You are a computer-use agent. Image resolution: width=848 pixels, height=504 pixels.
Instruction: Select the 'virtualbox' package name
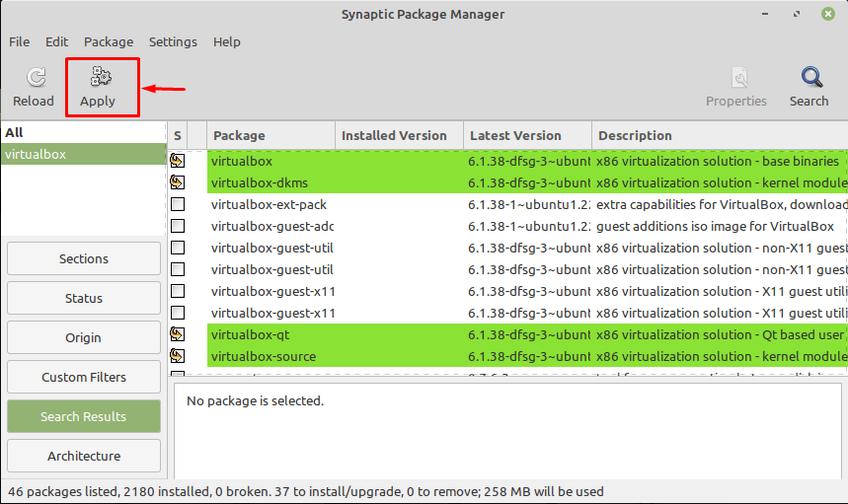242,161
